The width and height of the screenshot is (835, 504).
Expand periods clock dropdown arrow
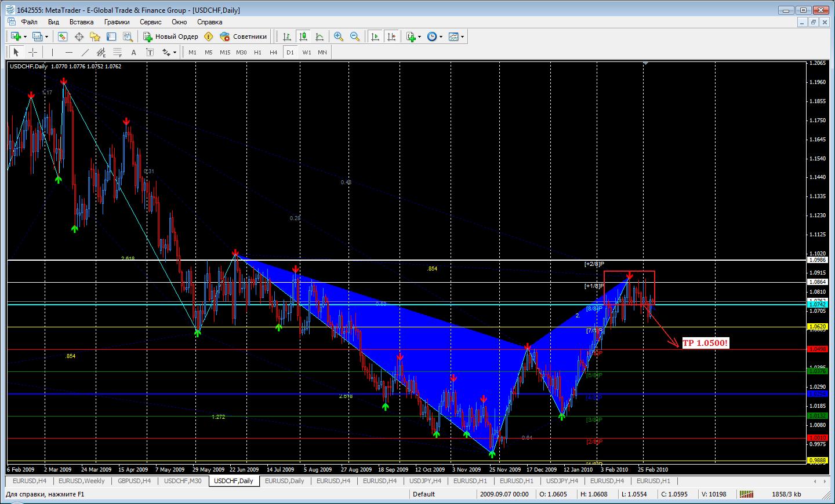pos(441,36)
